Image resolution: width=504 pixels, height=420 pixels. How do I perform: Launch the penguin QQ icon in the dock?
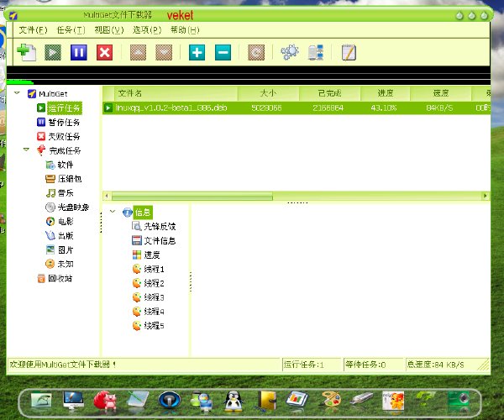(x=234, y=401)
